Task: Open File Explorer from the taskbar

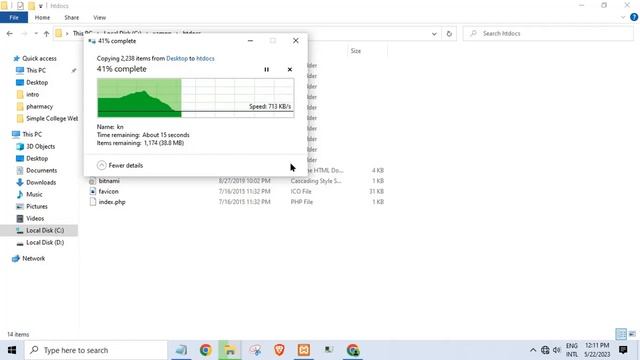Action: tap(230, 350)
